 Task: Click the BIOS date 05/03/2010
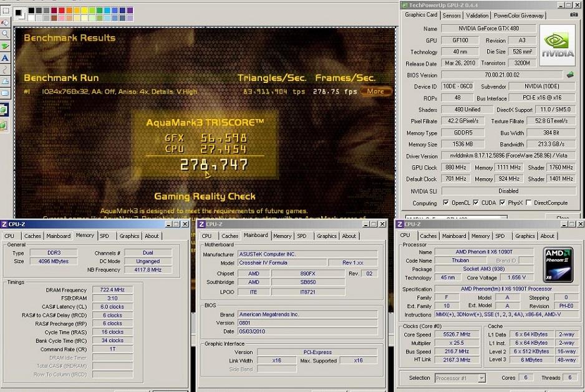[308, 331]
